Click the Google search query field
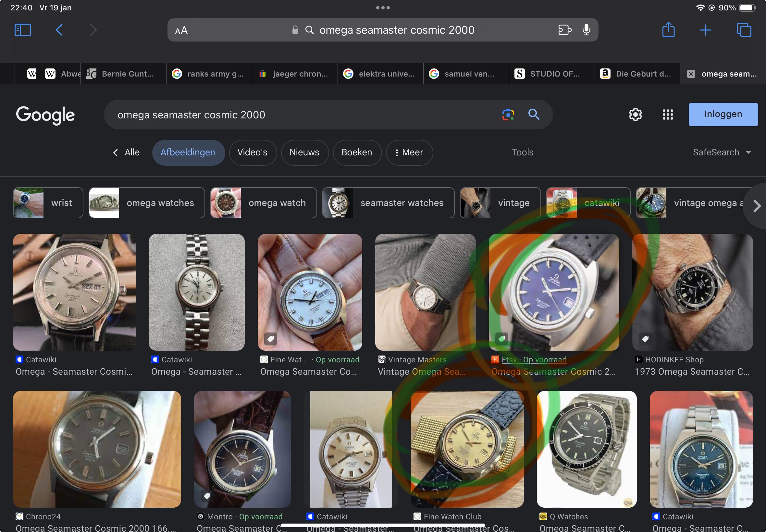Image resolution: width=766 pixels, height=532 pixels. pos(300,115)
